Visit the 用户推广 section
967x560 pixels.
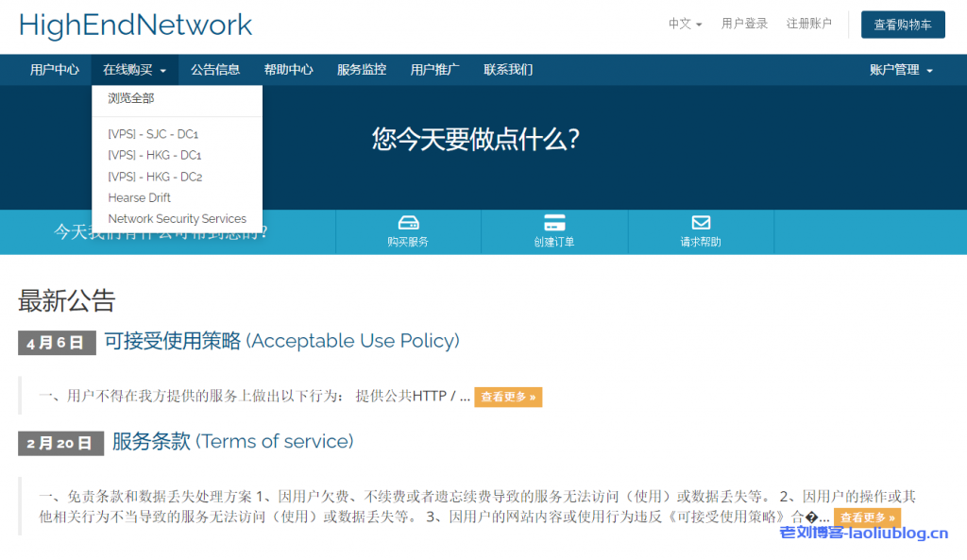435,69
